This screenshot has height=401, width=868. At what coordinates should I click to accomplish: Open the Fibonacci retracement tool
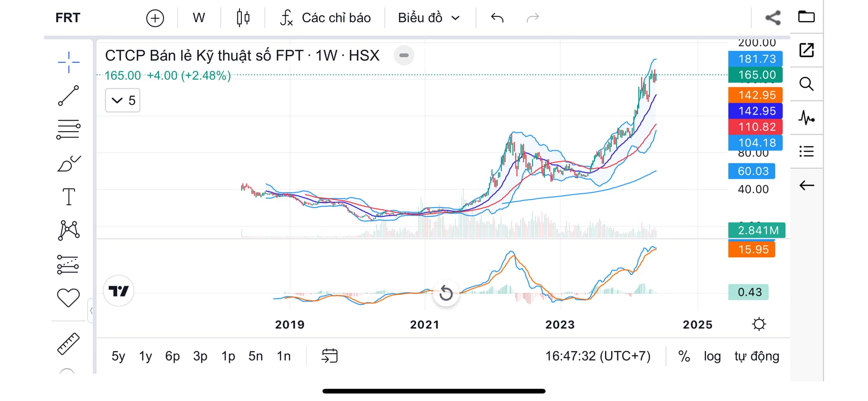(69, 129)
